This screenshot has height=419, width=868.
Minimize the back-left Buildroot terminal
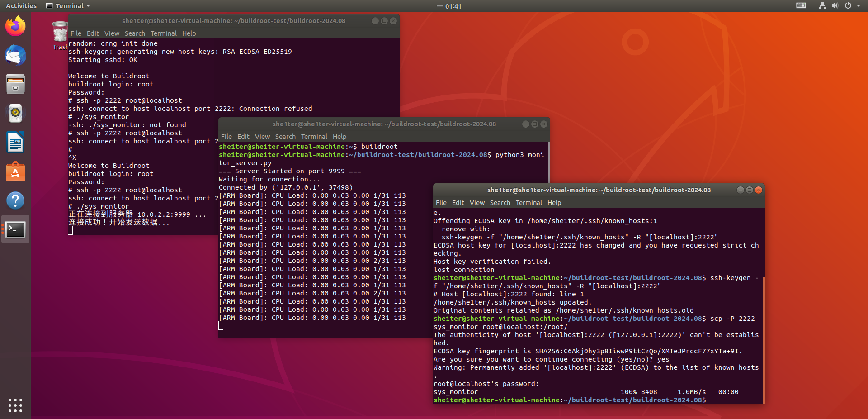point(375,21)
